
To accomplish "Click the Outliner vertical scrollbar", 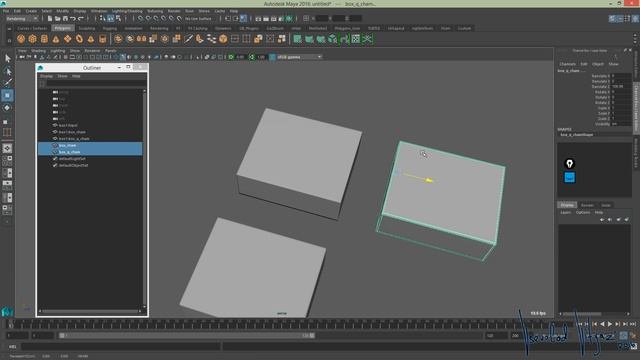I will 144,199.
